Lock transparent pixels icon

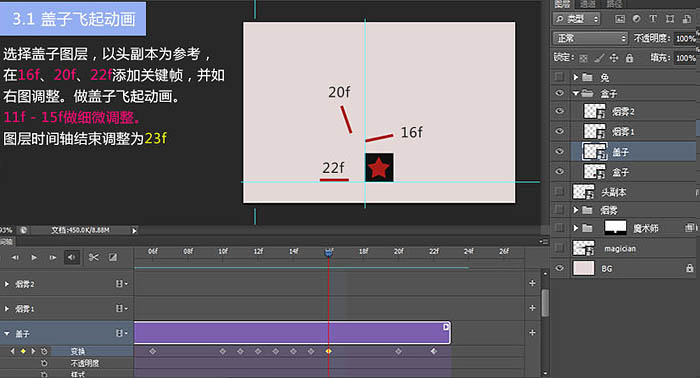tap(583, 58)
